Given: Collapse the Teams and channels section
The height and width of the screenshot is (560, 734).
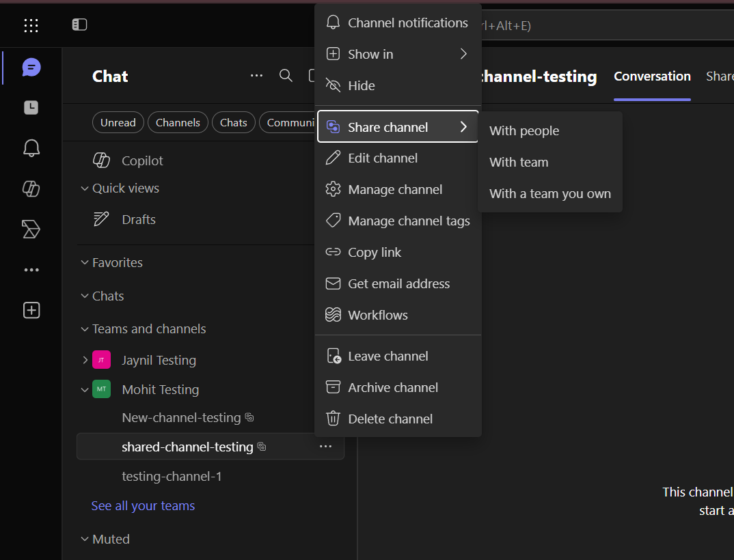Looking at the screenshot, I should (85, 329).
